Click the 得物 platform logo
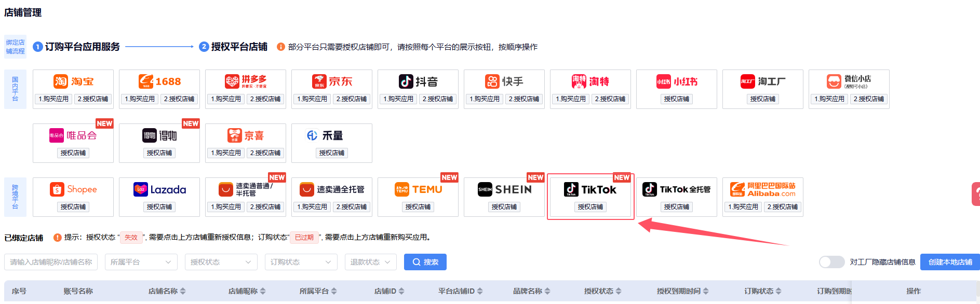 point(159,135)
